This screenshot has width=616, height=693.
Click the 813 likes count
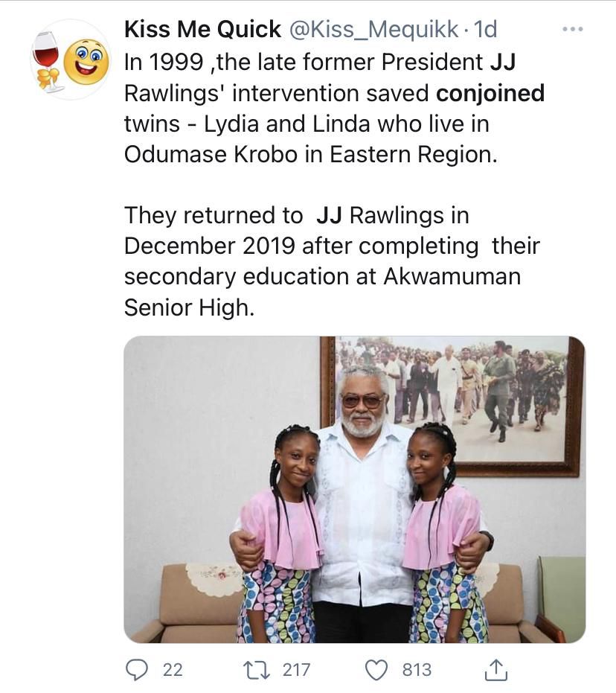click(417, 670)
